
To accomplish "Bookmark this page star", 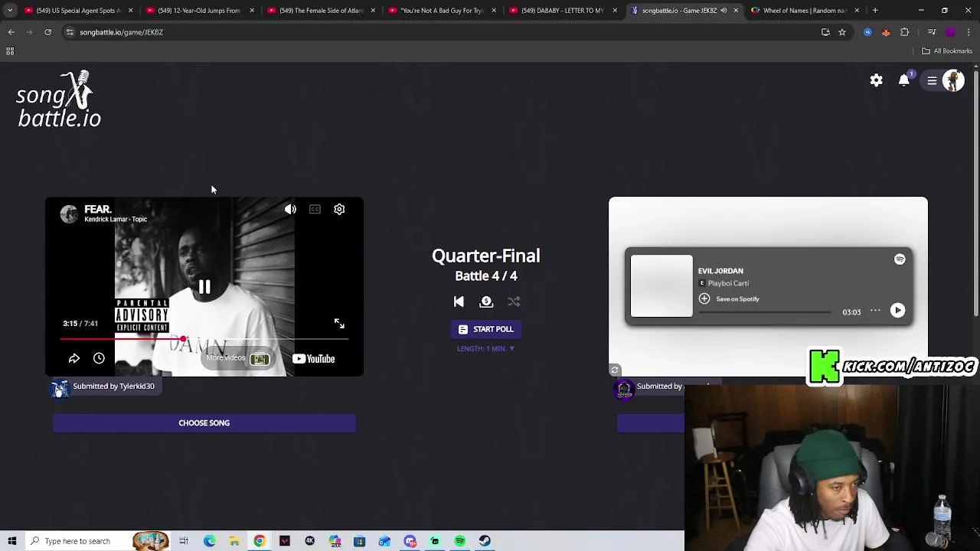I will coord(842,32).
